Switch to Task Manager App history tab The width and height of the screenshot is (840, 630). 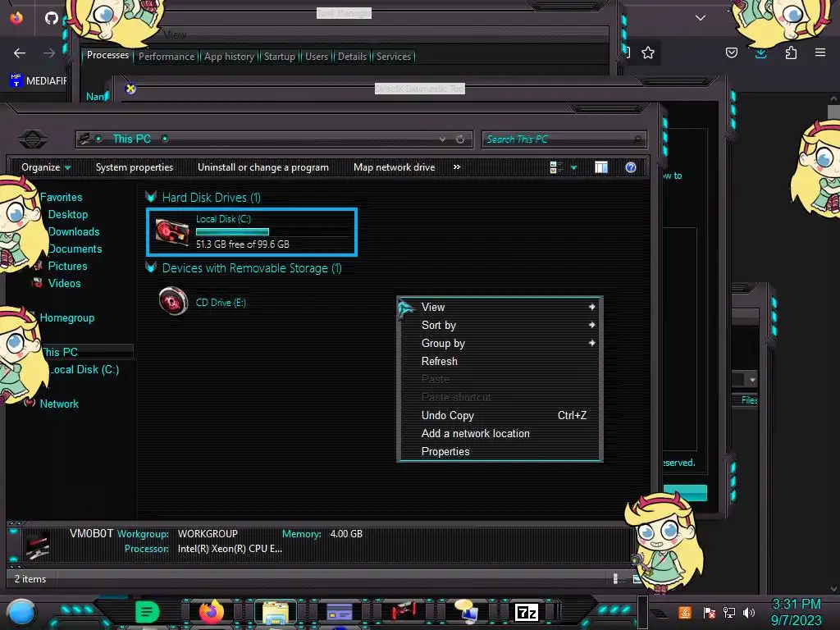coord(229,57)
